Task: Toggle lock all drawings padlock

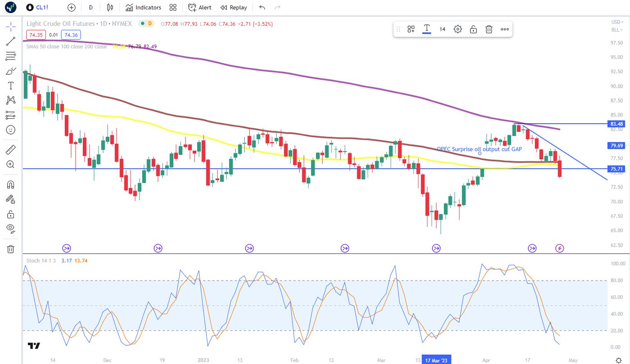Action: tap(11, 214)
